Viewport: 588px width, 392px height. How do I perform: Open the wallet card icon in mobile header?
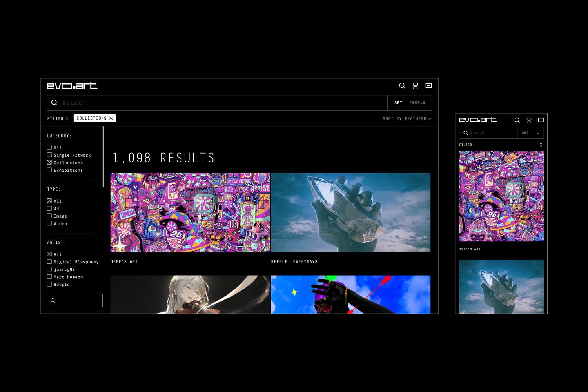(541, 120)
